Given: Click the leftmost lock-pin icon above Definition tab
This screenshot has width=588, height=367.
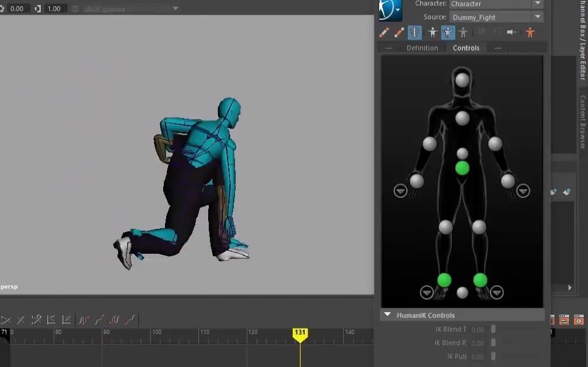Looking at the screenshot, I should (x=389, y=47).
